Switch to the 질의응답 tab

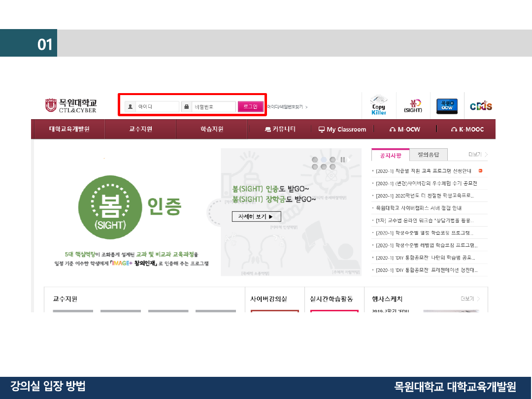coord(429,155)
